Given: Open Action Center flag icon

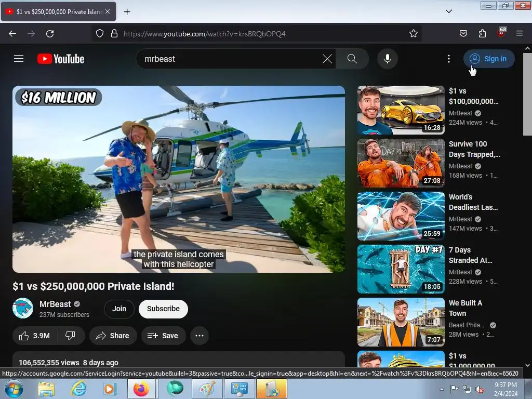Looking at the screenshot, I should tap(454, 389).
